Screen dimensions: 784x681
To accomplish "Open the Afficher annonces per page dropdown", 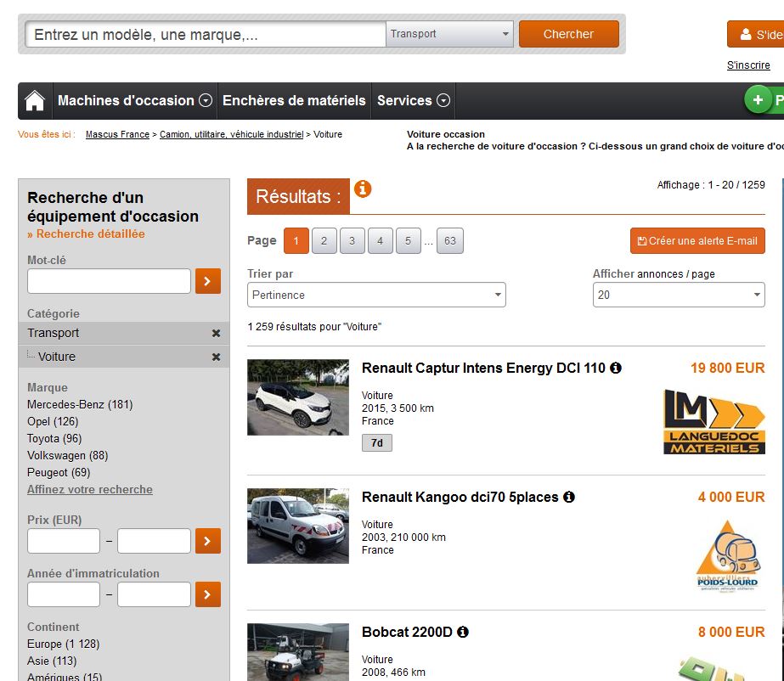I will (x=679, y=295).
